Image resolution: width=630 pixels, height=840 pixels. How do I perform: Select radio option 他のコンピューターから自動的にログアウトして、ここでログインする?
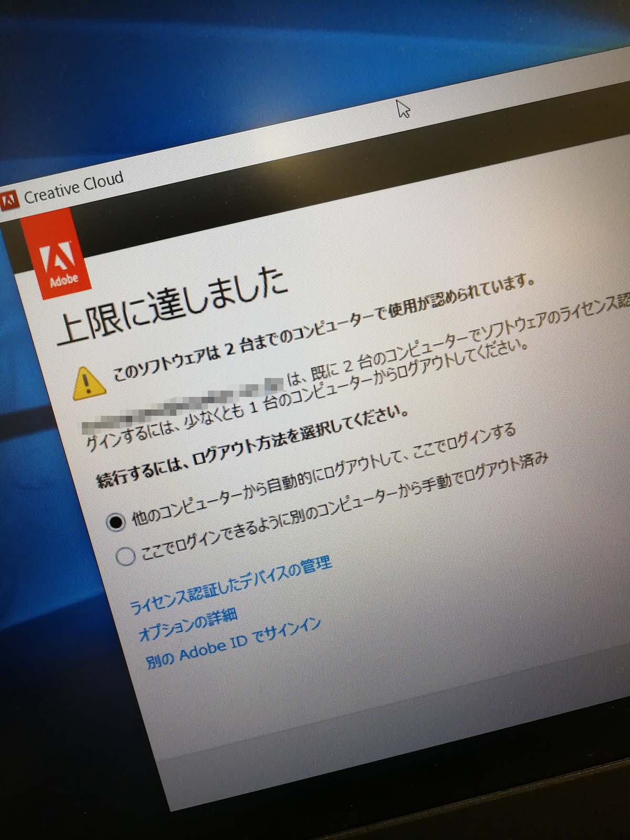[x=115, y=521]
